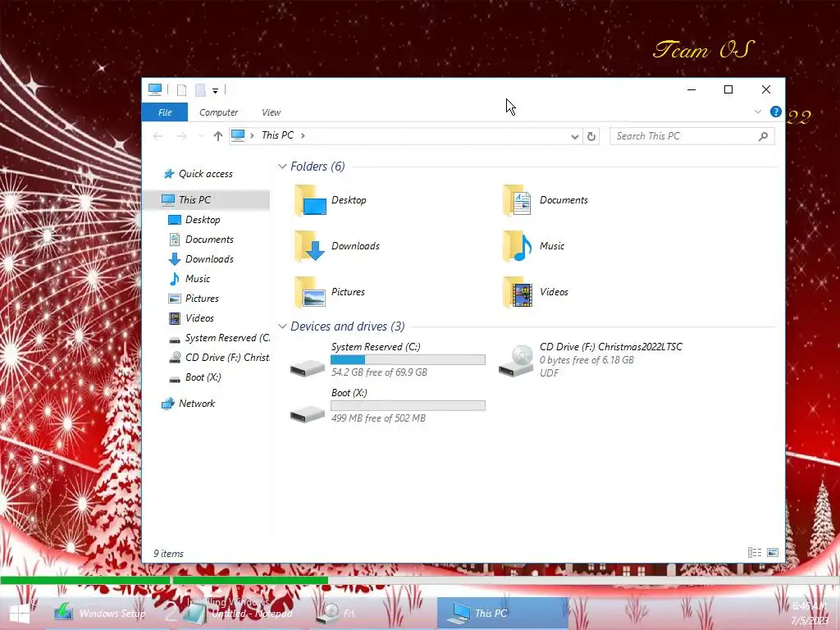Select This PC in navigation pane
The image size is (840, 630).
click(206, 200)
